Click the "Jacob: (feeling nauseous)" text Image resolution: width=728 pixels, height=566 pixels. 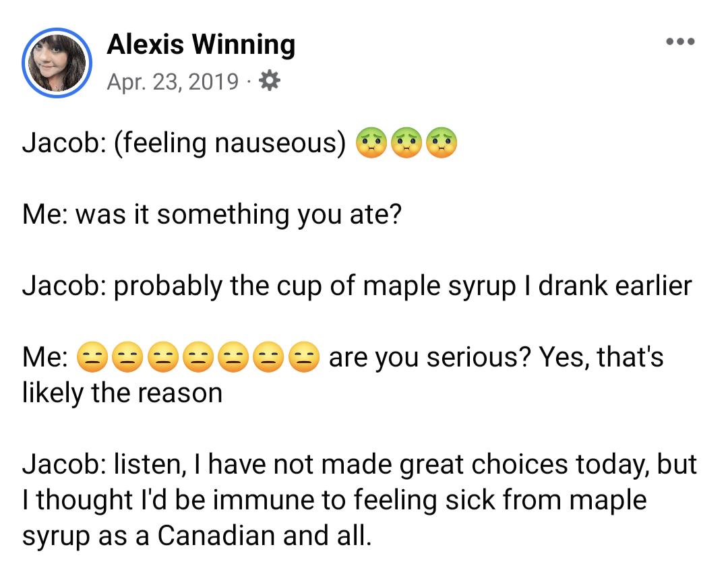183,144
